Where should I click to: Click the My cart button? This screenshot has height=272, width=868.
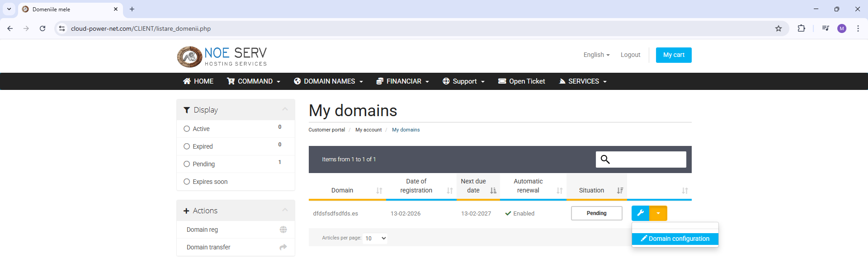[x=674, y=55]
